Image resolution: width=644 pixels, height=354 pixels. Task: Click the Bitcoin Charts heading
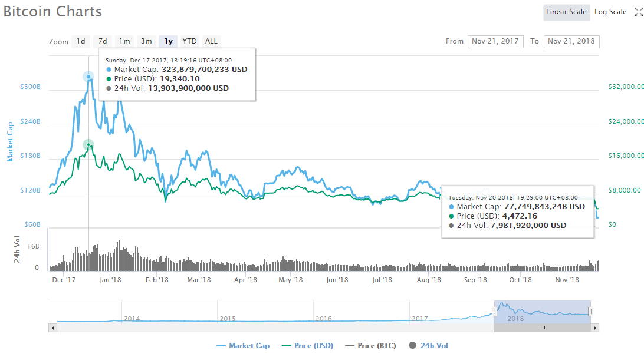52,11
